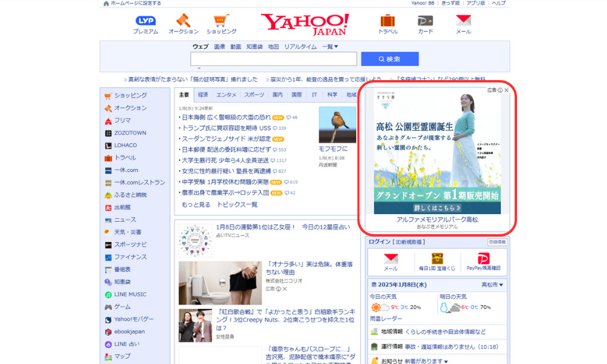This screenshot has height=364, width=607.
Task: Open the daily treasure lottery icon
Action: click(437, 259)
